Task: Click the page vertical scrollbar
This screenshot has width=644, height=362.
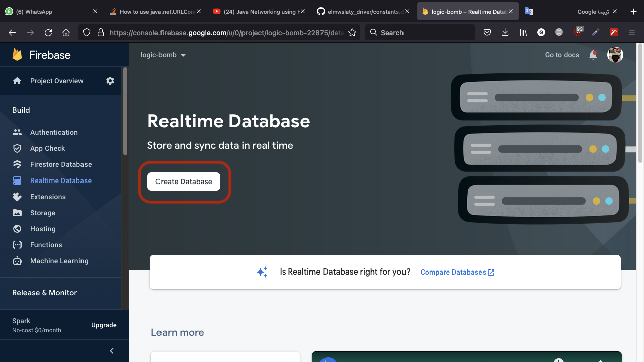Action: point(640,104)
